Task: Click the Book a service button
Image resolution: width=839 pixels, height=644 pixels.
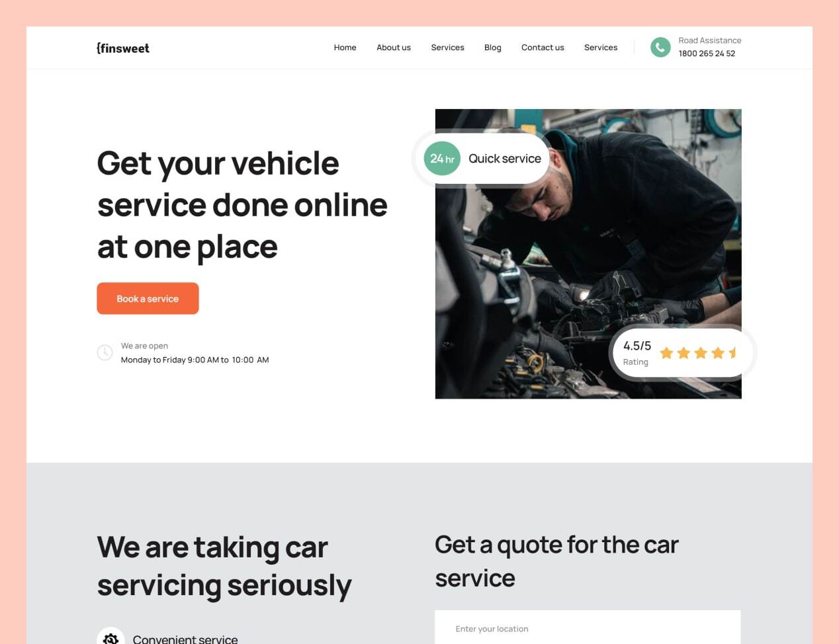Action: pyautogui.click(x=148, y=298)
